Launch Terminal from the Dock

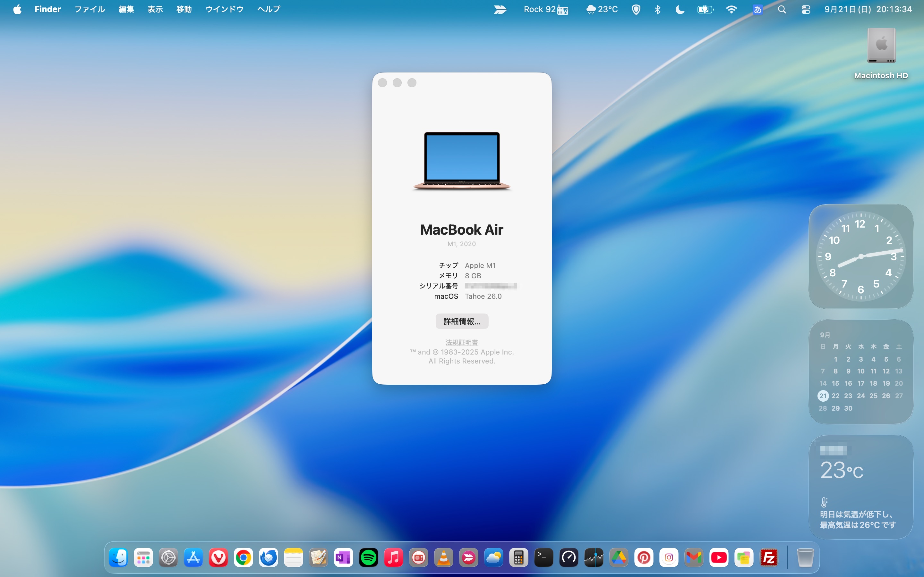point(543,558)
